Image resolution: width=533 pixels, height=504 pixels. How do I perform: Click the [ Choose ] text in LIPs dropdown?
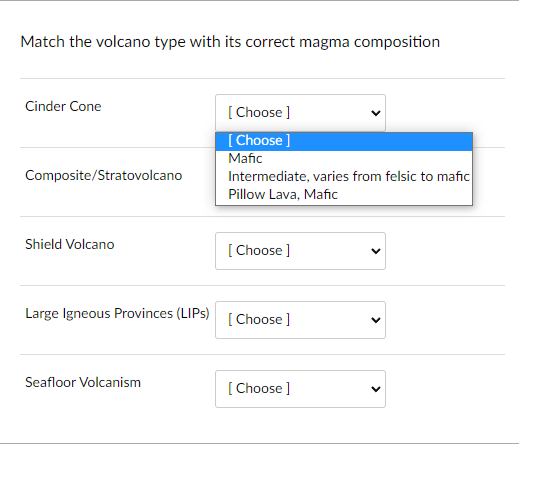tap(259, 319)
